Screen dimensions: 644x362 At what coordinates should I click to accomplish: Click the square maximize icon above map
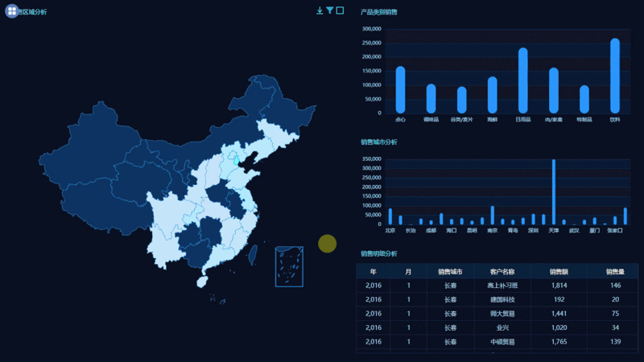coord(340,10)
